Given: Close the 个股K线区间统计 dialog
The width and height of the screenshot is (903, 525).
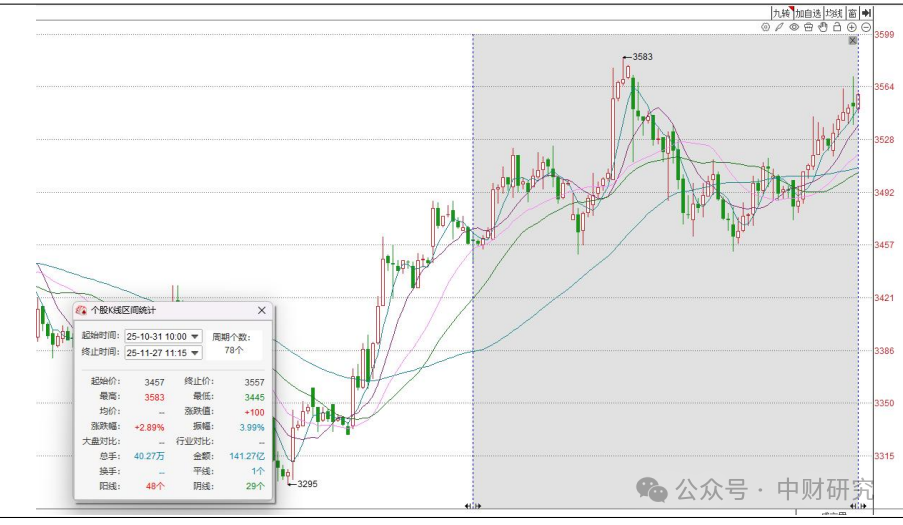Looking at the screenshot, I should coord(262,311).
